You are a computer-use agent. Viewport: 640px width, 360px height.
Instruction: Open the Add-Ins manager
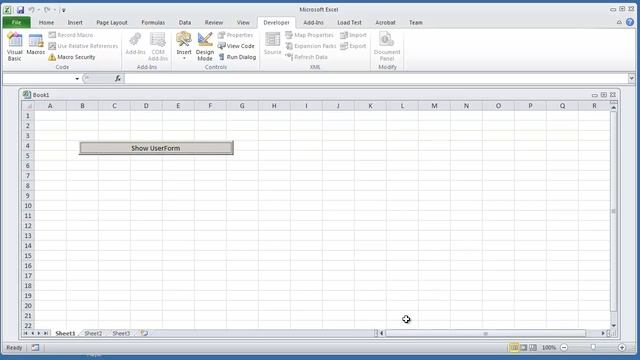[x=135, y=44]
